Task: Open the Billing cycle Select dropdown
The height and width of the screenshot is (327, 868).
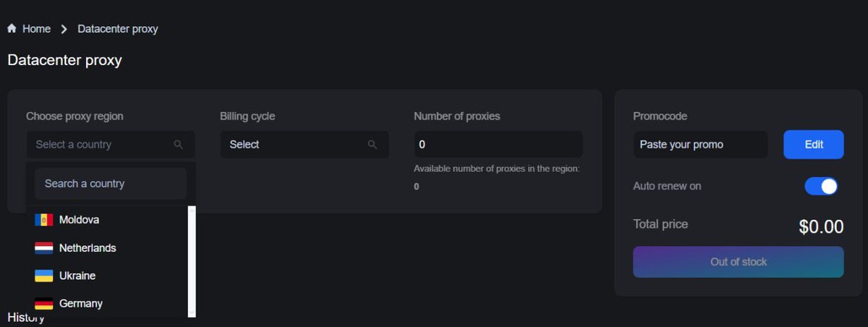Action: pyautogui.click(x=297, y=145)
